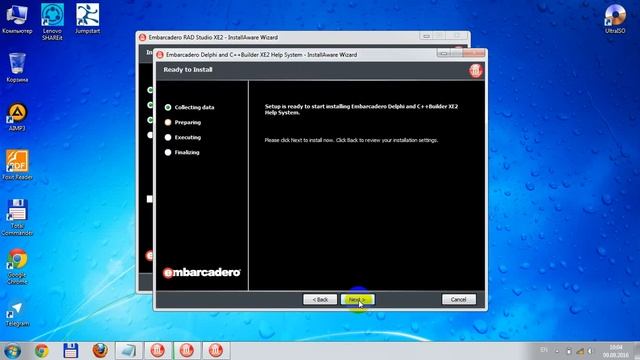The image size is (640, 360).
Task: Click the Next button to start installing
Action: (357, 299)
